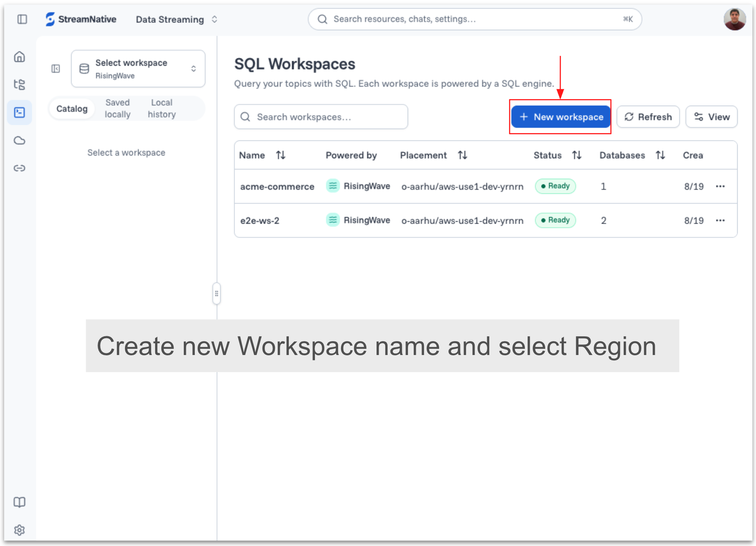Click RisingWave icon in e2e-ws-2 row
Viewport: 756px width, 546px height.
point(333,220)
